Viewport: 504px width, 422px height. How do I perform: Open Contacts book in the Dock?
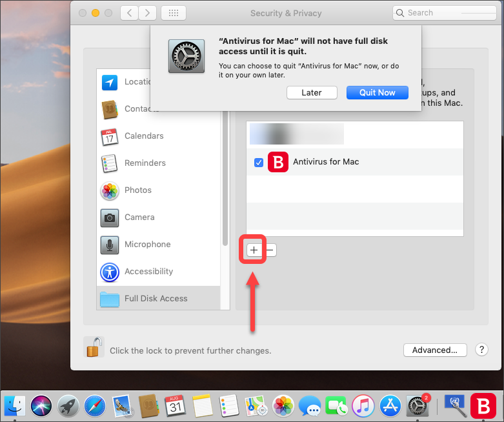pyautogui.click(x=148, y=406)
